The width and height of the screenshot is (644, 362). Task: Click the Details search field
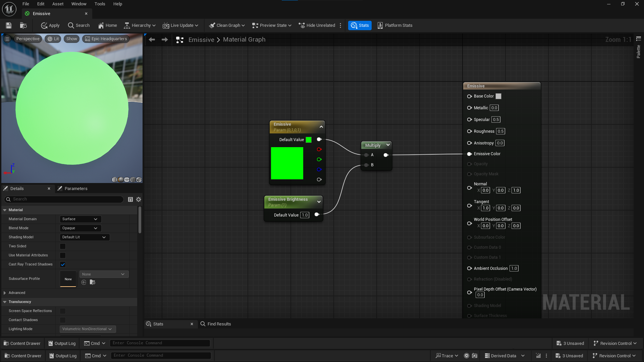[x=64, y=199]
